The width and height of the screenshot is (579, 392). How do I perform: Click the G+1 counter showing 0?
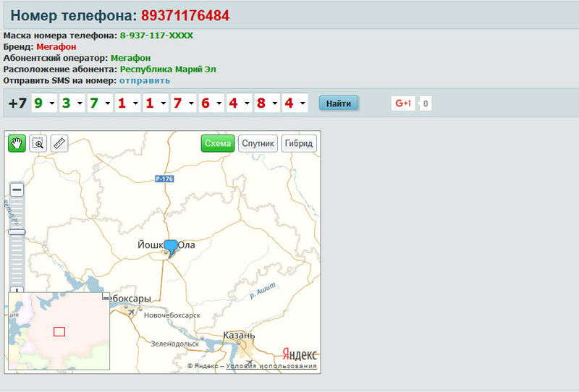pyautogui.click(x=426, y=103)
